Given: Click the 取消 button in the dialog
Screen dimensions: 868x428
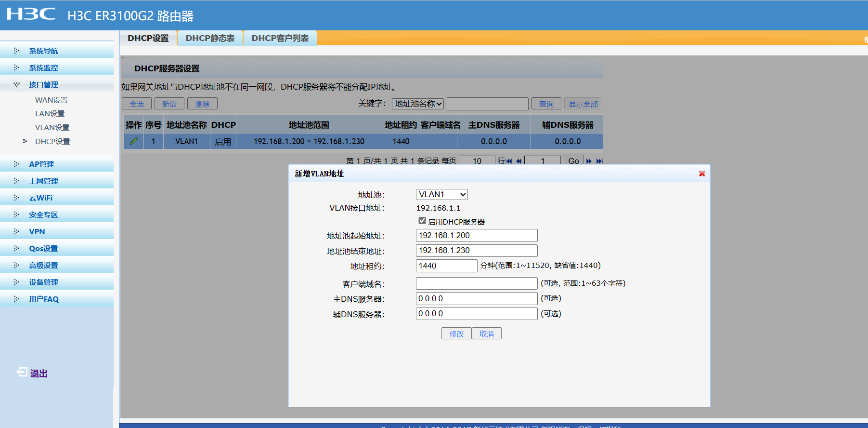Looking at the screenshot, I should 487,334.
